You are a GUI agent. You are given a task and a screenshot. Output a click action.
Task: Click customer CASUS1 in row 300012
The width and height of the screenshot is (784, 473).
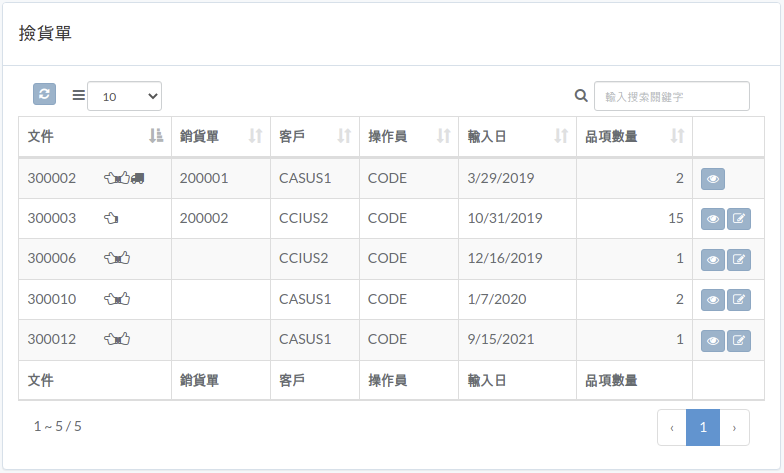point(305,339)
